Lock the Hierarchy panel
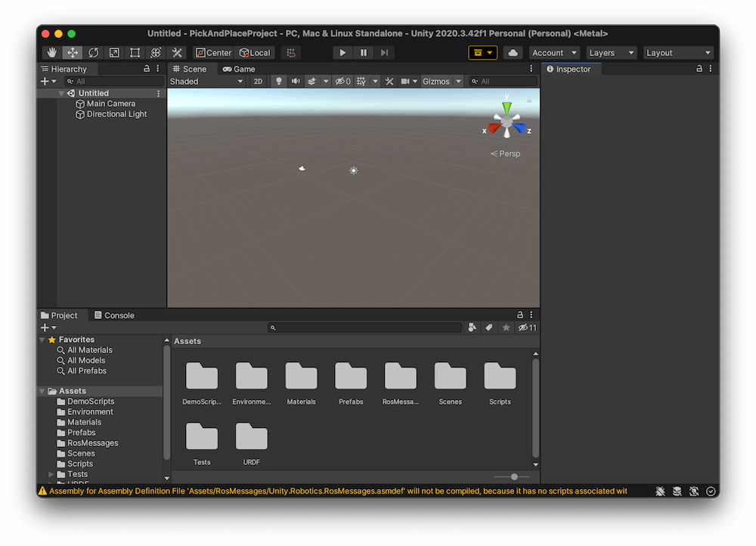 tap(147, 69)
